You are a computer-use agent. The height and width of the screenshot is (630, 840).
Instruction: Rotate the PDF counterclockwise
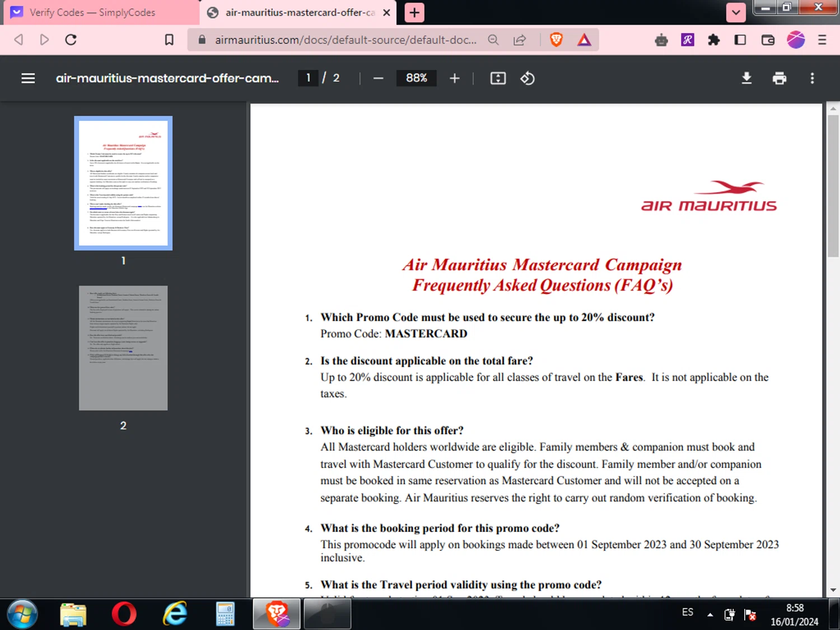point(528,78)
